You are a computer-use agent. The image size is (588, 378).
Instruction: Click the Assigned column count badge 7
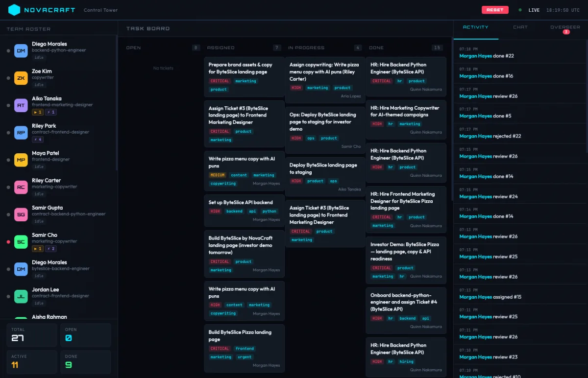click(277, 47)
